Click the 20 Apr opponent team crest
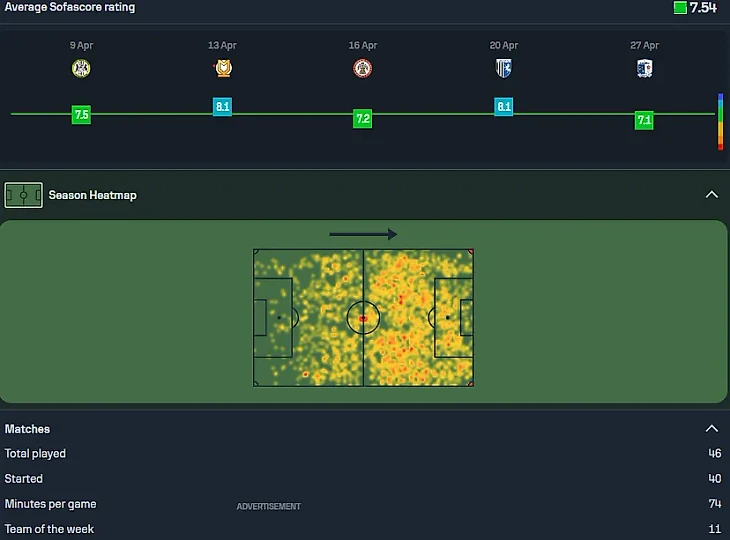This screenshot has height=540, width=730. 504,68
